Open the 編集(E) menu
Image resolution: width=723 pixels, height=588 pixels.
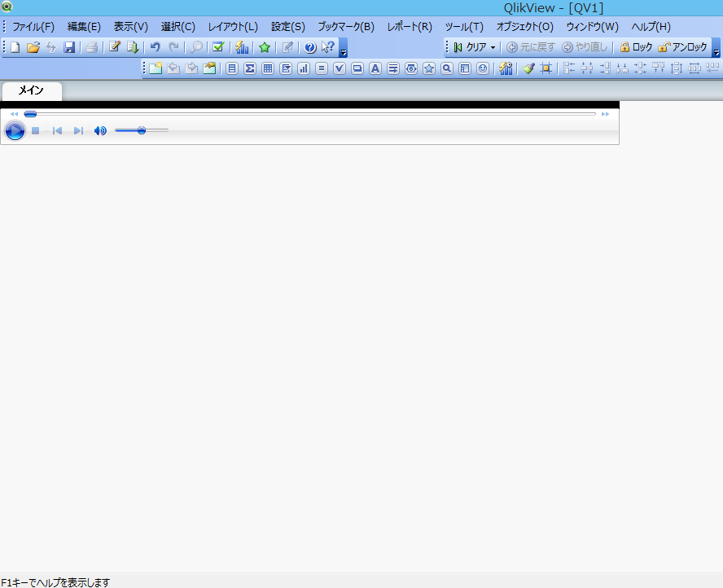84,27
